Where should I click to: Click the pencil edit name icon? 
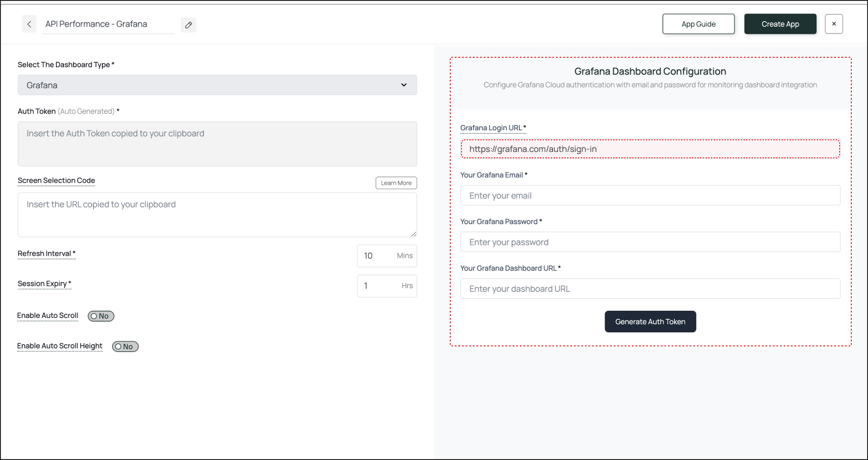[189, 25]
